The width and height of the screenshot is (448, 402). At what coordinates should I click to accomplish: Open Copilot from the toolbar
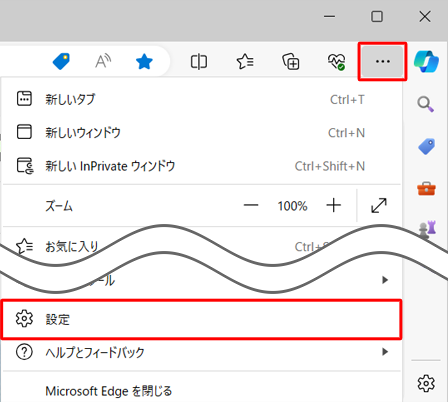click(x=426, y=61)
